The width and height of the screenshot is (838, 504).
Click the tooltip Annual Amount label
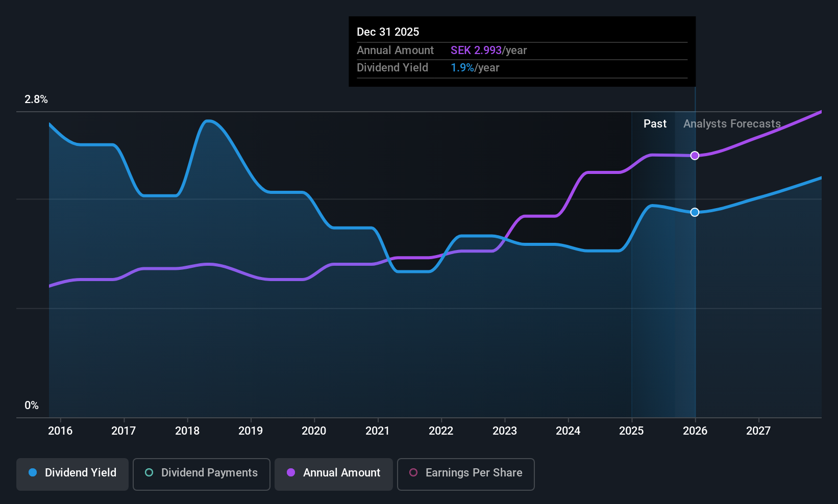[x=395, y=51]
